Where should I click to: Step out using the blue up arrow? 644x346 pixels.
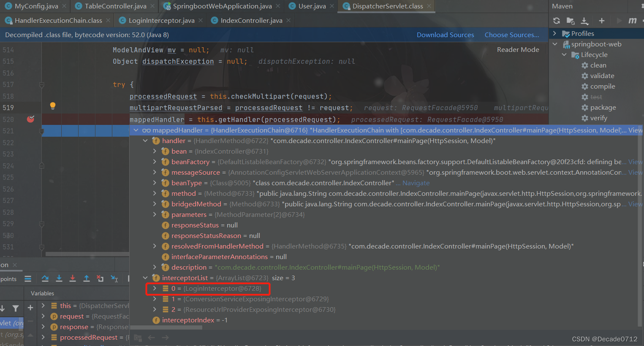pyautogui.click(x=87, y=278)
